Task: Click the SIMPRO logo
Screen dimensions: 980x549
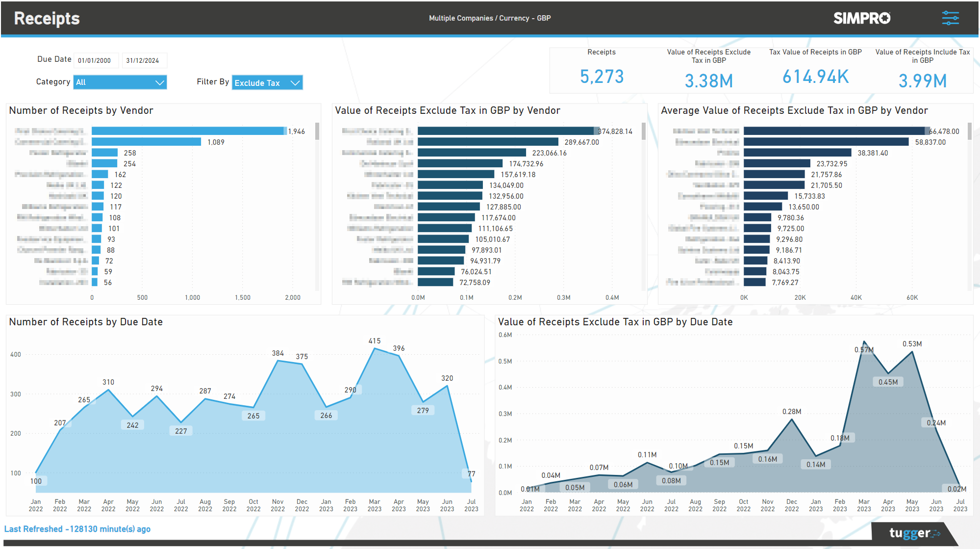Action: (862, 18)
